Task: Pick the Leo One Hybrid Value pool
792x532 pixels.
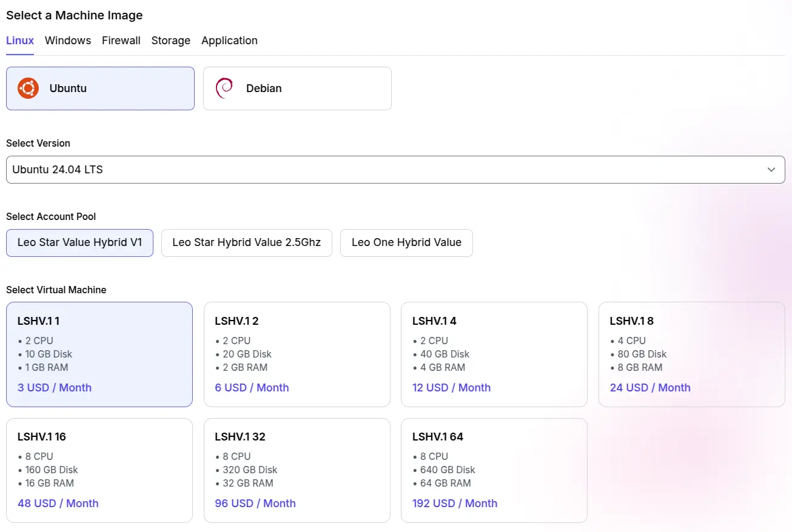Action: [x=406, y=242]
